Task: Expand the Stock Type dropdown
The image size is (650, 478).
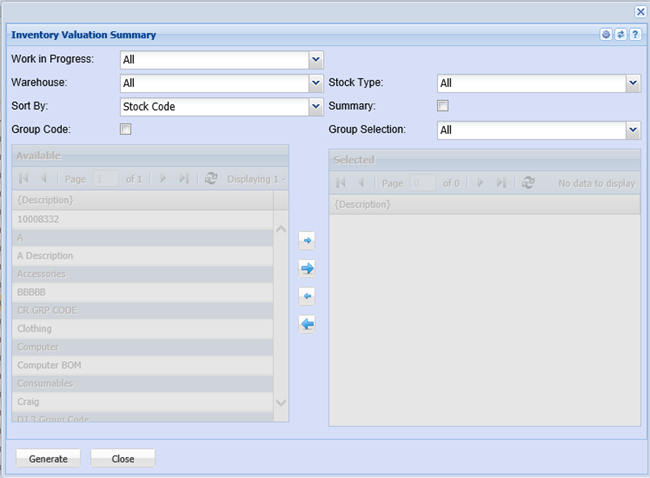Action: [x=632, y=83]
